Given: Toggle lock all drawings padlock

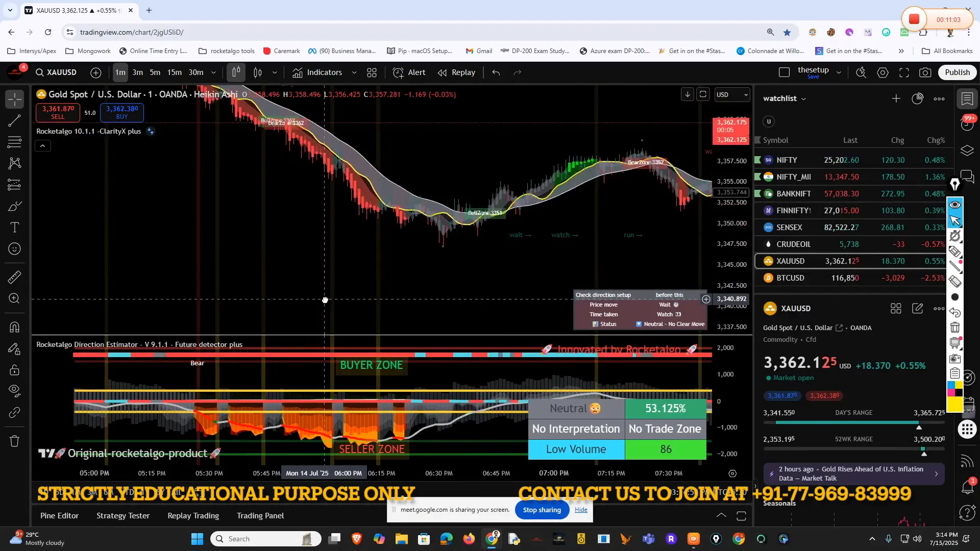Looking at the screenshot, I should [14, 370].
